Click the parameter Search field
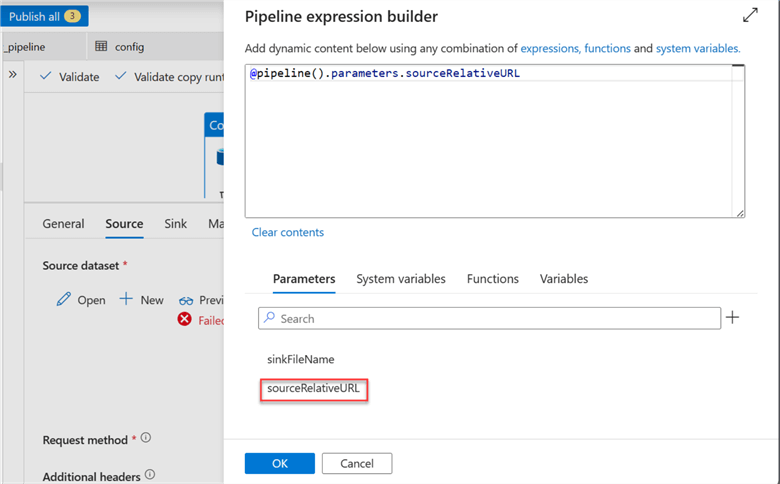780x484 pixels. click(x=490, y=318)
